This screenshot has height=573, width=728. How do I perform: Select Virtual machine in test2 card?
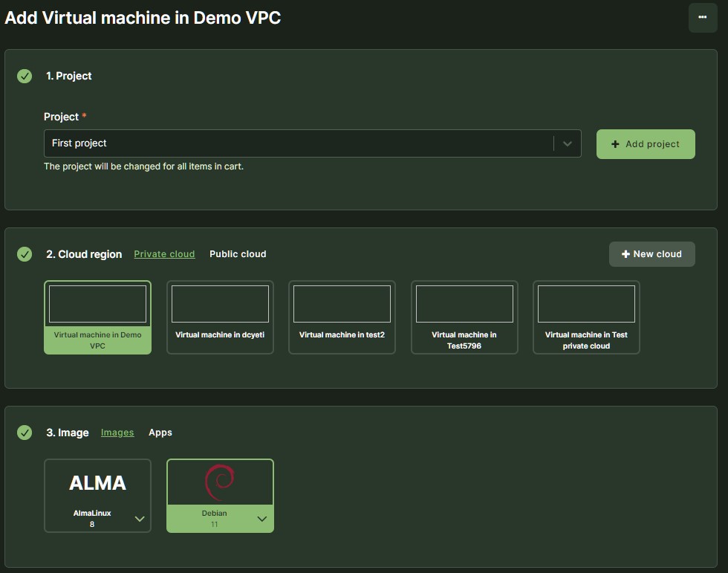pos(342,317)
